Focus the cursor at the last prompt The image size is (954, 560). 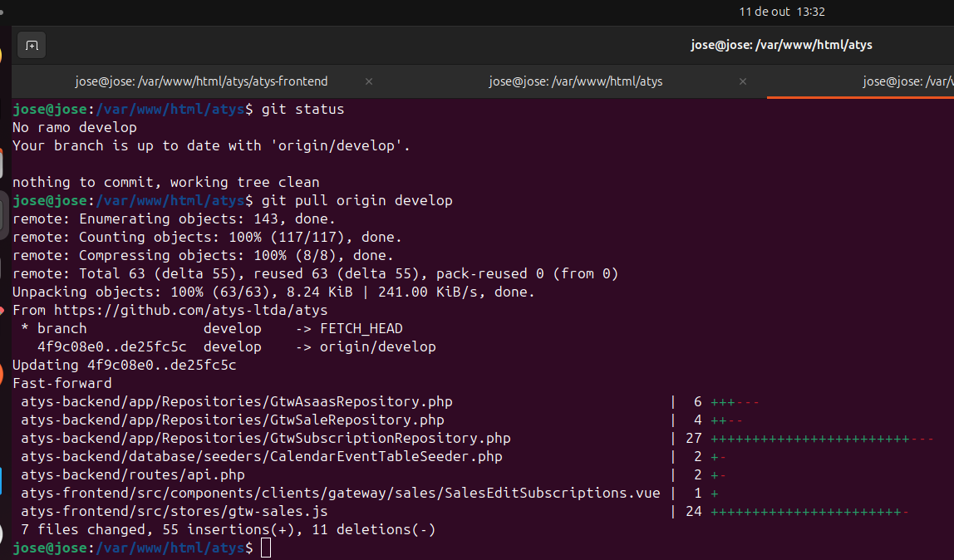click(265, 548)
